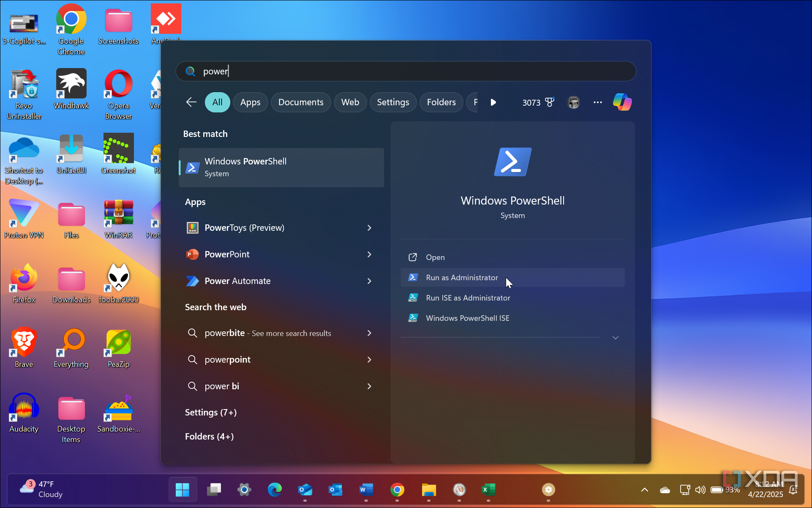Expand PowerToys (Preview) result options

pos(369,228)
